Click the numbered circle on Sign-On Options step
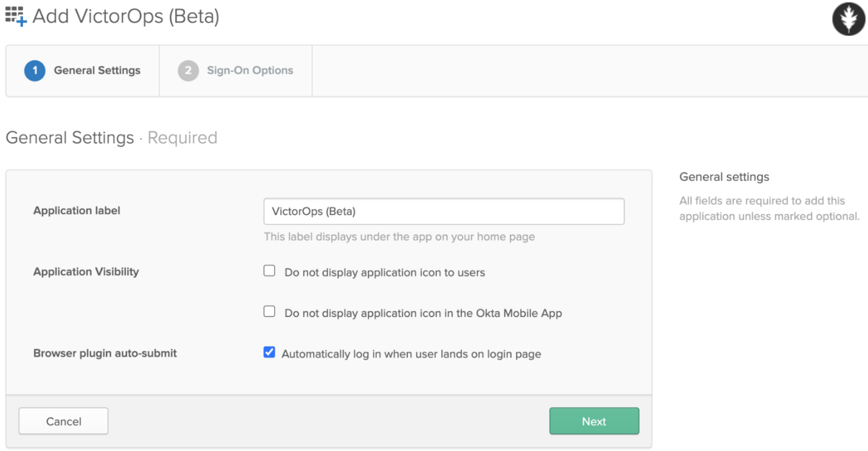Viewport: 868px width, 451px height. 187,71
